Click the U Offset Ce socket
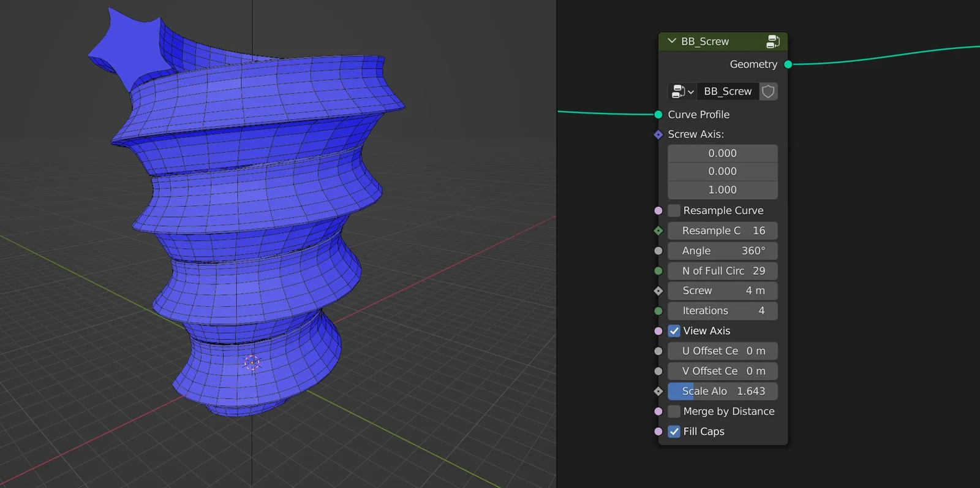Screen dimensions: 980x488 [658, 351]
